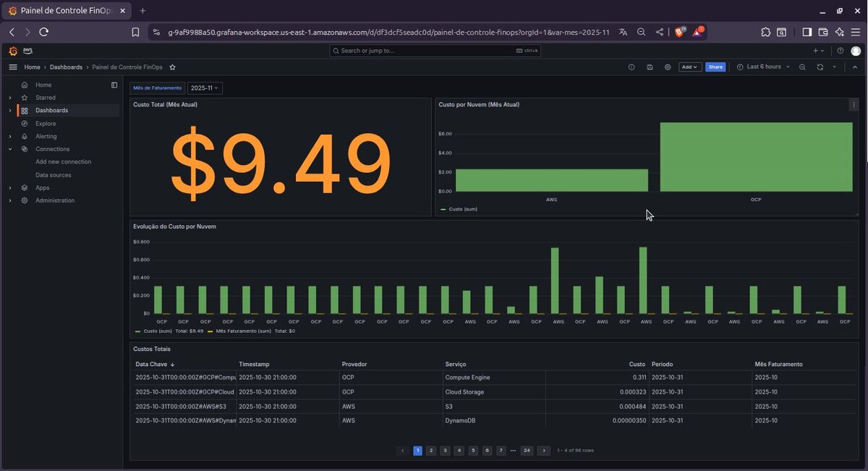Open the Last 6 hours time picker
Screen dimensions: 868x471
(x=764, y=67)
